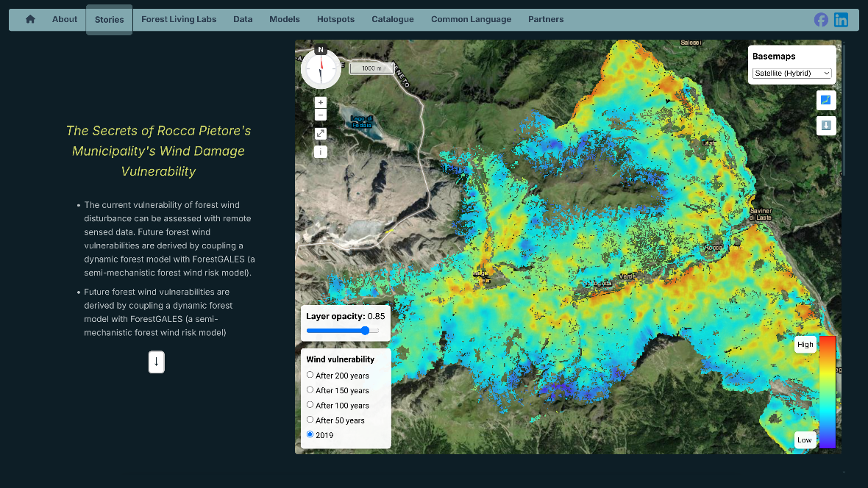Click the 1000 m scale bar
Viewport: 868px width, 488px height.
[371, 68]
